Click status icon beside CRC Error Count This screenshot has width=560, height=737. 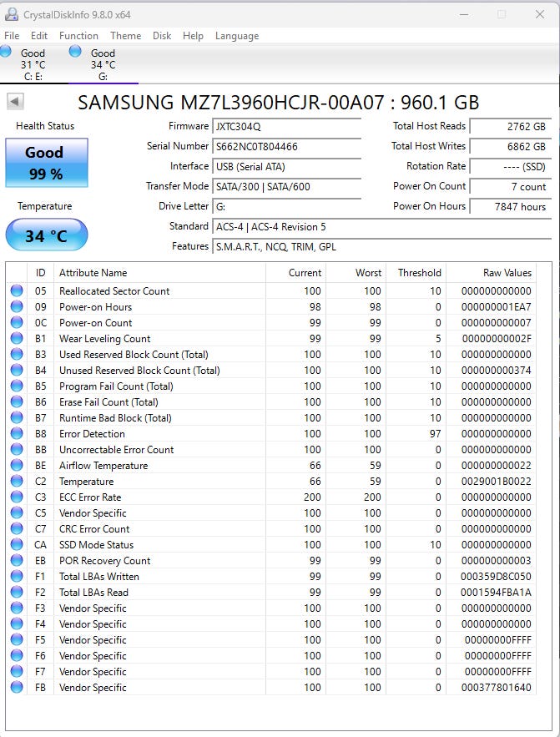click(17, 529)
